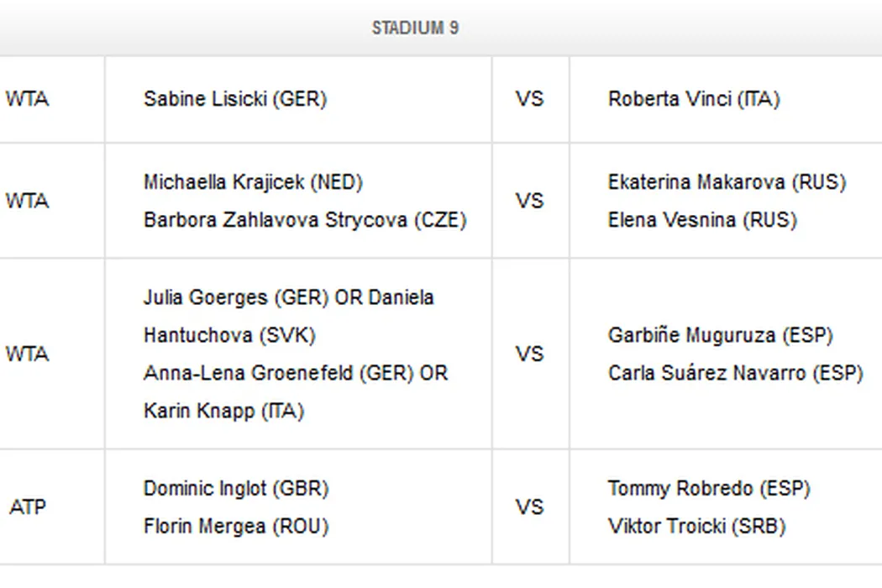The width and height of the screenshot is (882, 588).
Task: Select Carla Suárez Navarro (ESP)
Action: point(735,373)
